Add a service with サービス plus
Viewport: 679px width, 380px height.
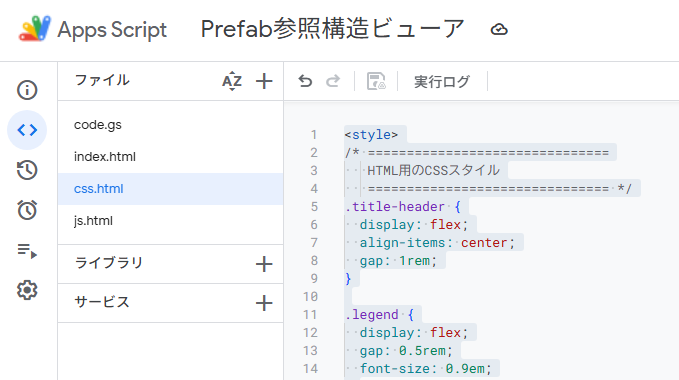[264, 303]
